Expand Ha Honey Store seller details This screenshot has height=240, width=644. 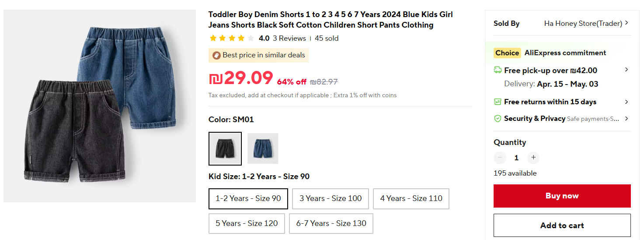pos(627,23)
